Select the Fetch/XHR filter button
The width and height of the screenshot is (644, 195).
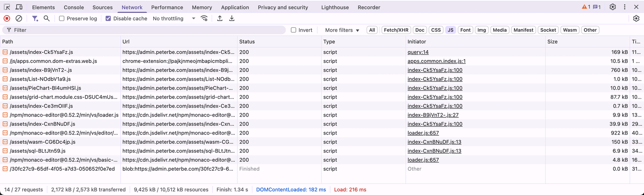tap(396, 30)
